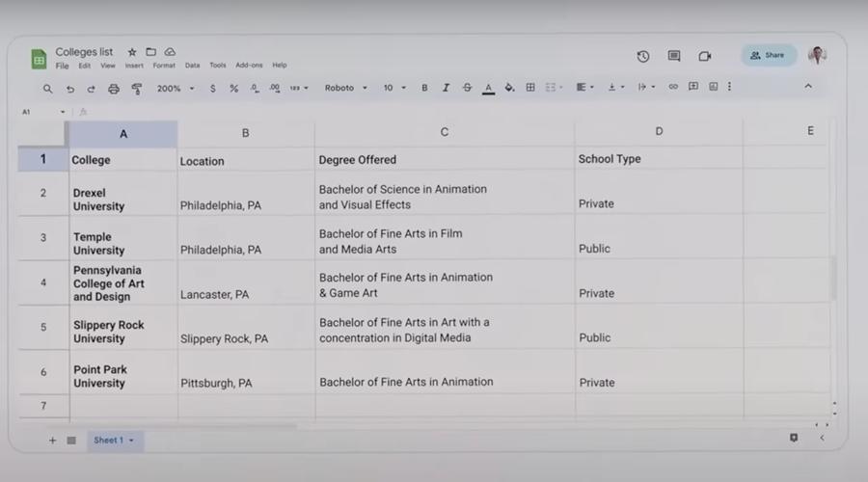
Task: Open the View menu
Action: pos(108,66)
